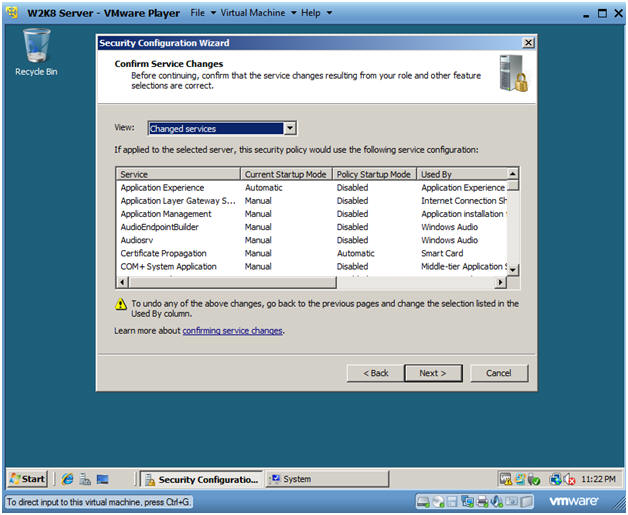Close the Security Configuration Wizard dialog
Viewport: 628px width, 515px height.
(529, 42)
